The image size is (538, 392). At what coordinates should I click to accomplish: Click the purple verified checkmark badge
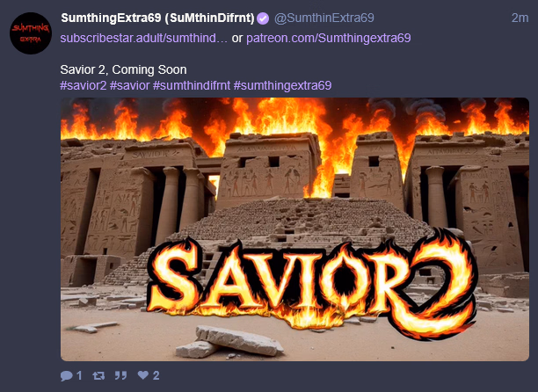pyautogui.click(x=263, y=18)
